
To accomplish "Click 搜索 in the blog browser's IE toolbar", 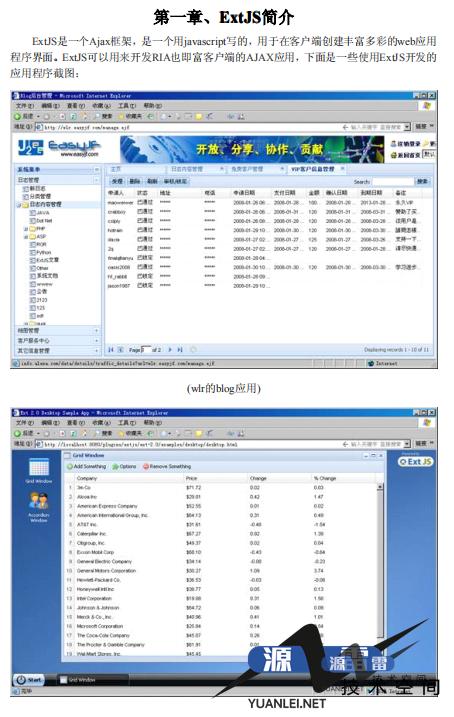I will pos(103,116).
